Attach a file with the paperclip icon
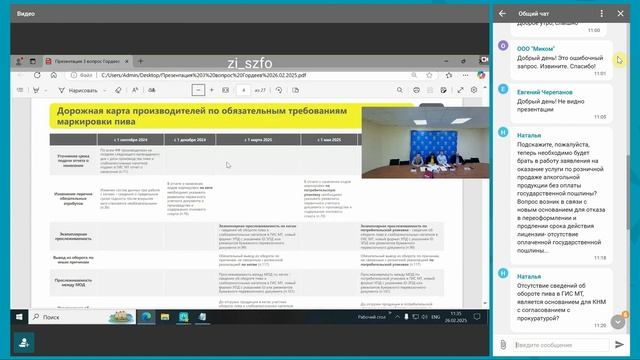The width and height of the screenshot is (640, 360). pyautogui.click(x=503, y=344)
